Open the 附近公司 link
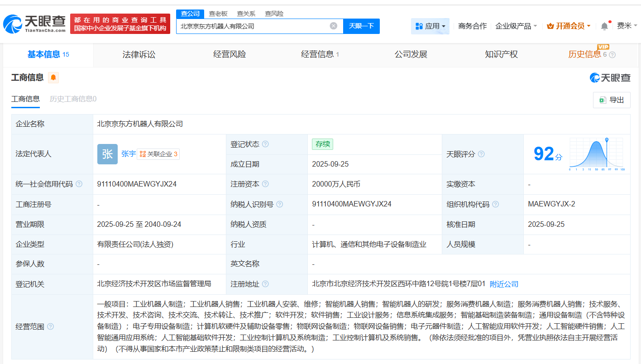641x364 pixels. click(x=505, y=284)
